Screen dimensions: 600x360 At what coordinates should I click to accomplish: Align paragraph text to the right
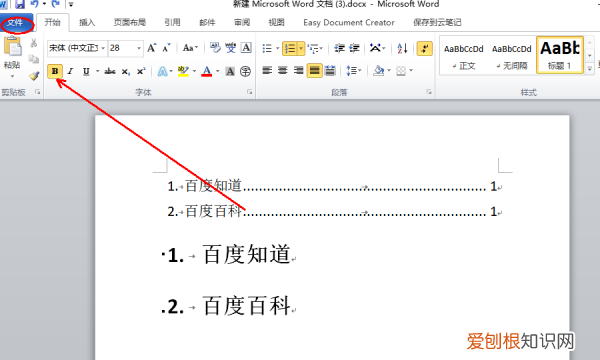[x=298, y=70]
